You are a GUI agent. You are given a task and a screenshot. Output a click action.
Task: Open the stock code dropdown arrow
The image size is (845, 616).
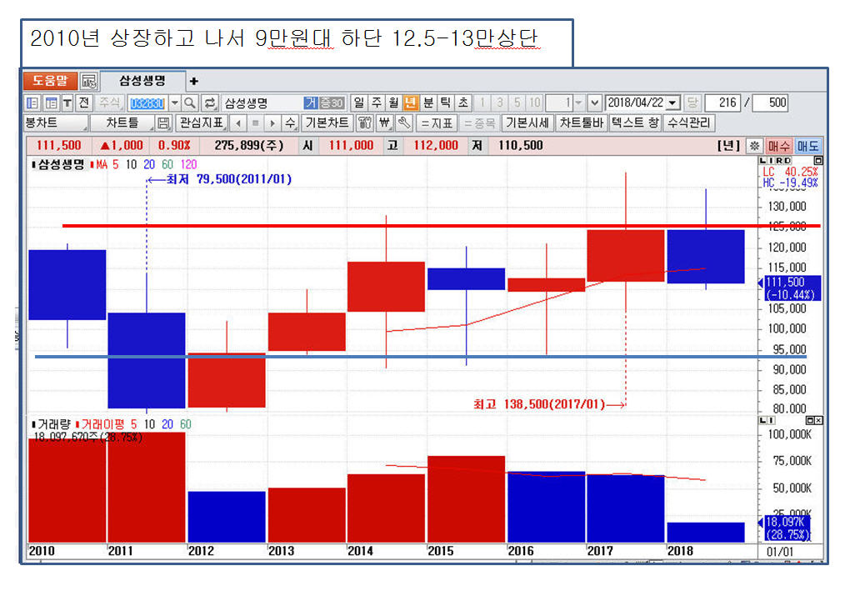tap(174, 103)
